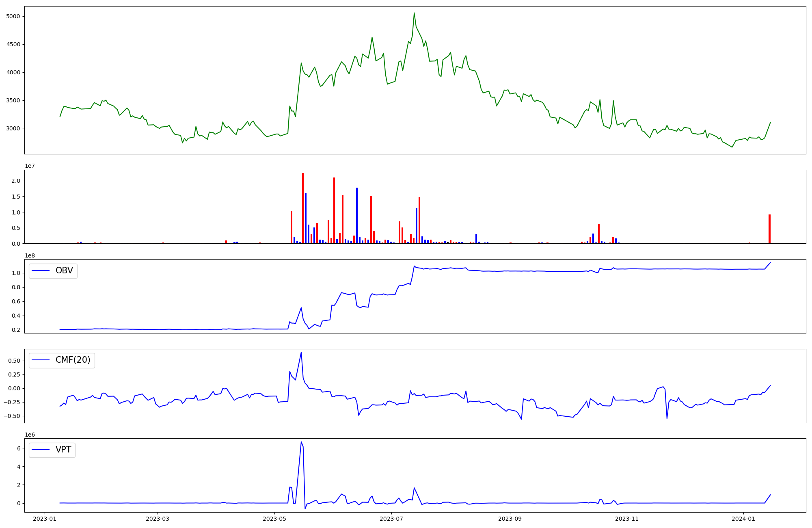The height and width of the screenshot is (528, 812).
Task: Click the 2023-11 x-axis date label
Action: 627,519
